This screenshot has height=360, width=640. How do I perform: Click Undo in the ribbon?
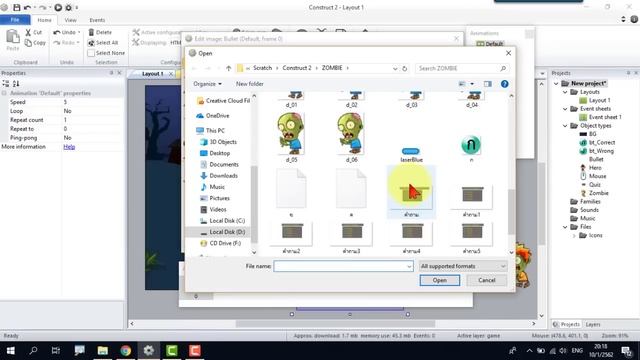[x=65, y=32]
